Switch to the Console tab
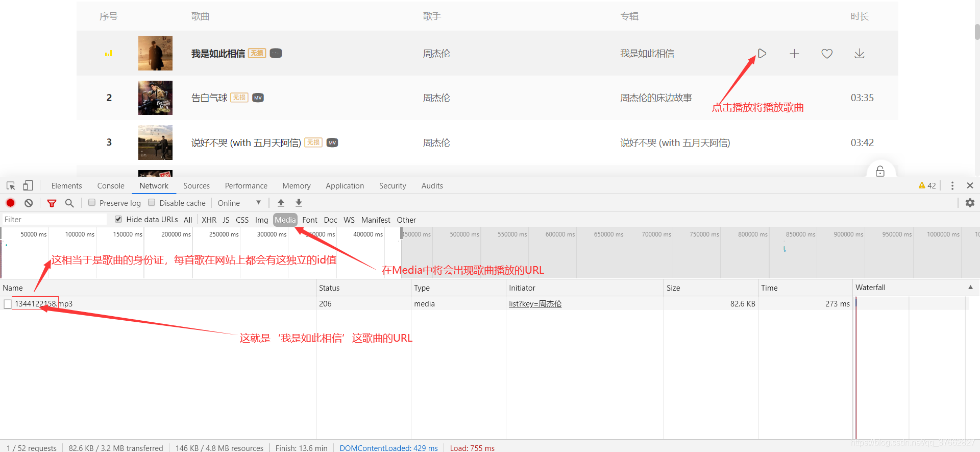Screen dimensions: 980x452 (111, 186)
